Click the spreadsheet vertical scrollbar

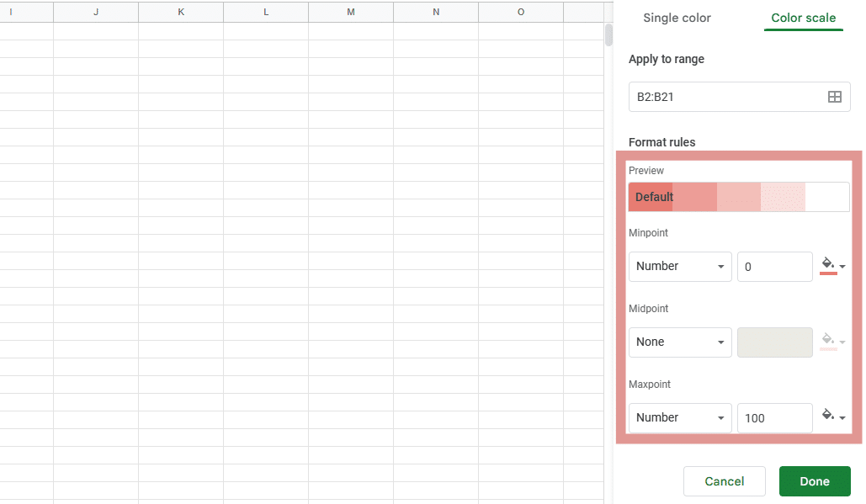(x=607, y=35)
